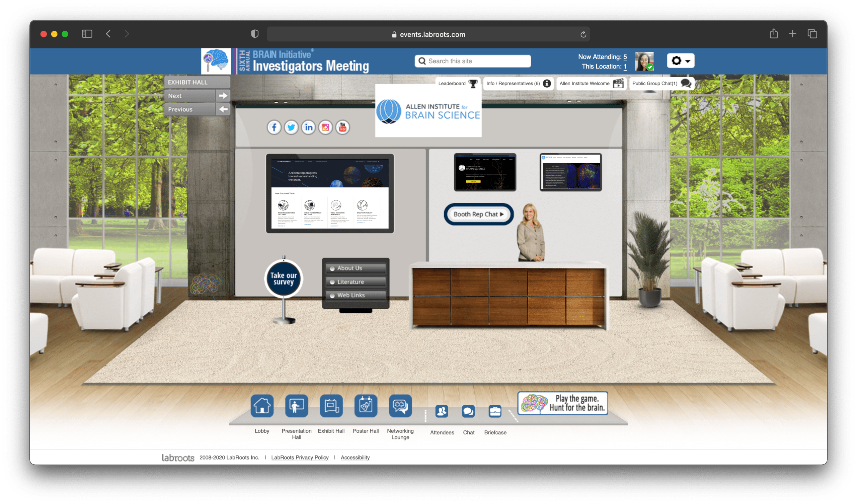Open the YouTube social icon

pos(343,127)
